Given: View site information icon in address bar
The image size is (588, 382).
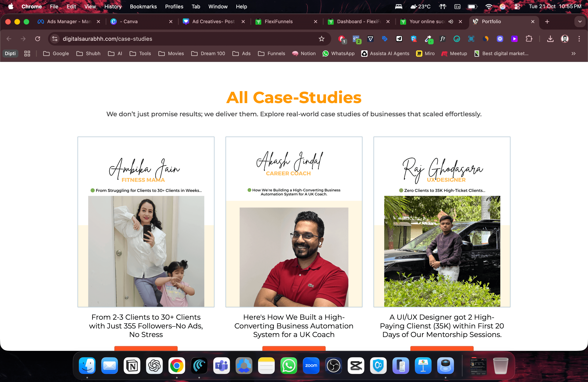Looking at the screenshot, I should (x=55, y=39).
